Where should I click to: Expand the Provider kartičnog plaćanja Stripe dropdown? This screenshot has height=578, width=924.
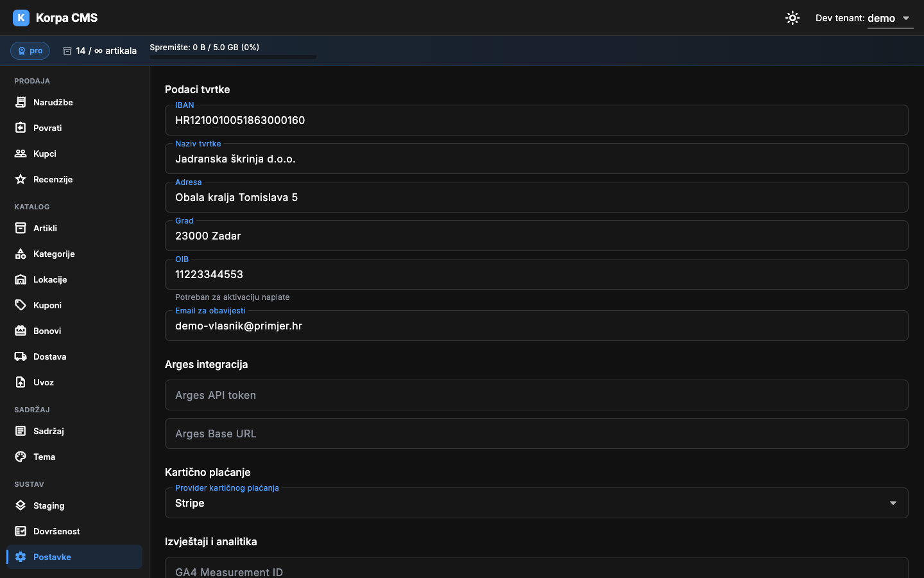(x=536, y=503)
